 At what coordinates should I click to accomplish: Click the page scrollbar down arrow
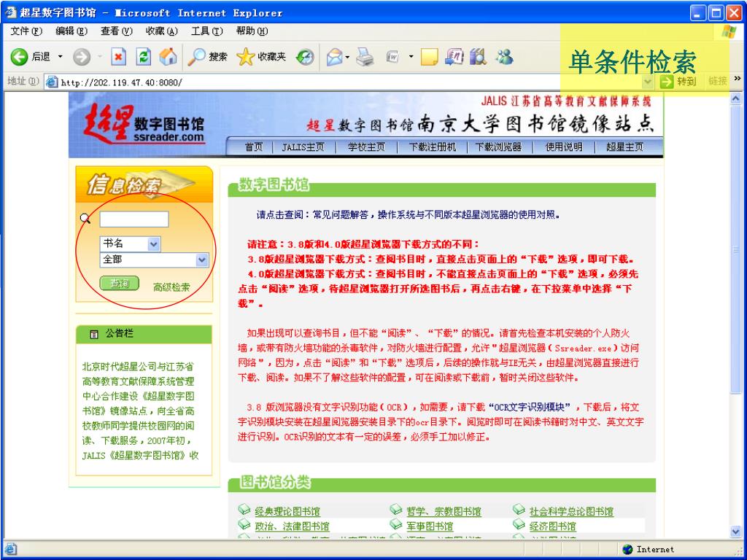click(x=735, y=531)
